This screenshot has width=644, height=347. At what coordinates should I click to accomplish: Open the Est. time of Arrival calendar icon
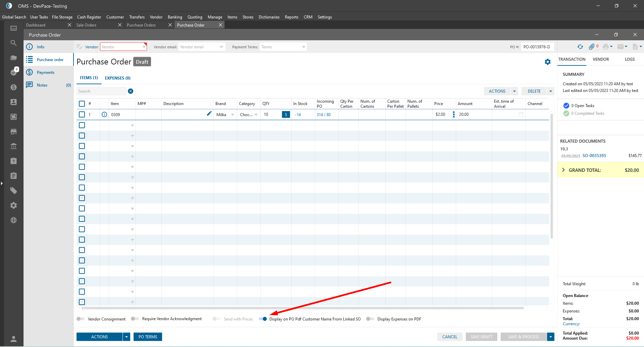tap(521, 114)
